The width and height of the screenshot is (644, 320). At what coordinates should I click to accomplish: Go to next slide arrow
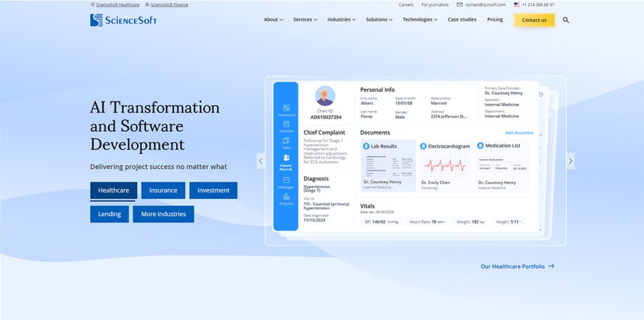tap(570, 161)
